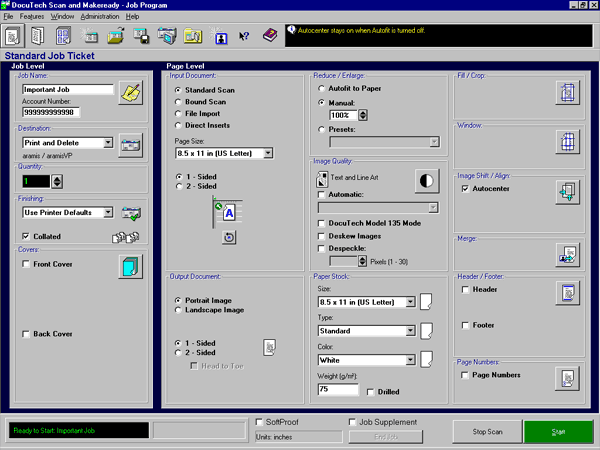This screenshot has height=450, width=600.
Task: Click the image quality contrast icon button
Action: pos(427,181)
